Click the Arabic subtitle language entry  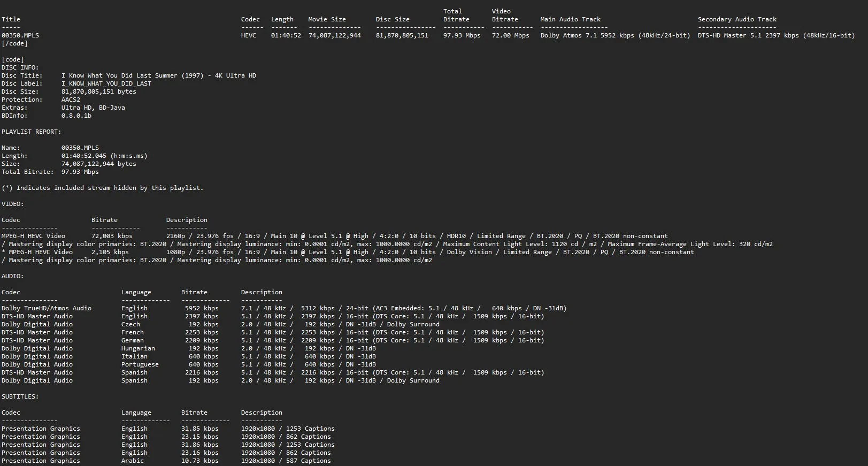click(132, 461)
